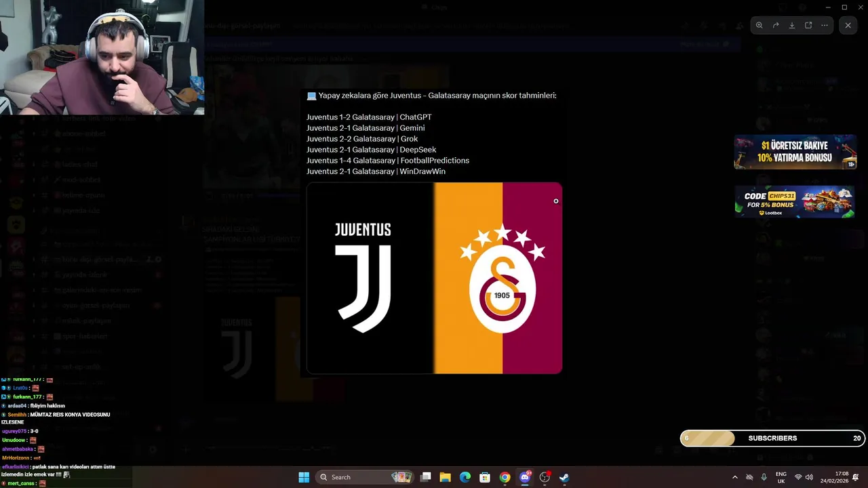Close the image viewer with X button
Image resolution: width=868 pixels, height=488 pixels.
(848, 25)
